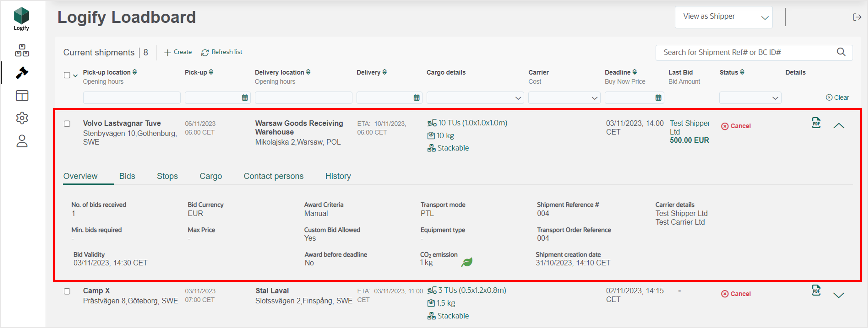The height and width of the screenshot is (328, 868).
Task: Open the bulk selection chevron menu
Action: point(75,75)
